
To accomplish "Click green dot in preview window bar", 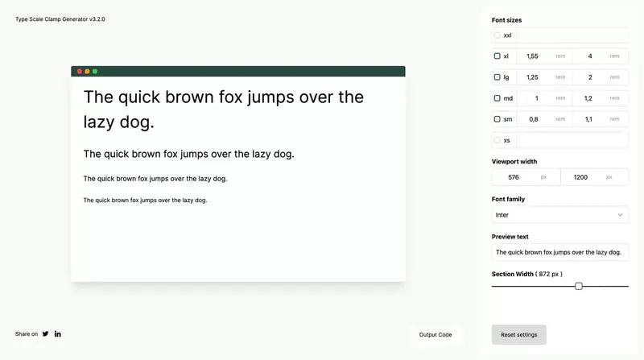I will [x=95, y=72].
